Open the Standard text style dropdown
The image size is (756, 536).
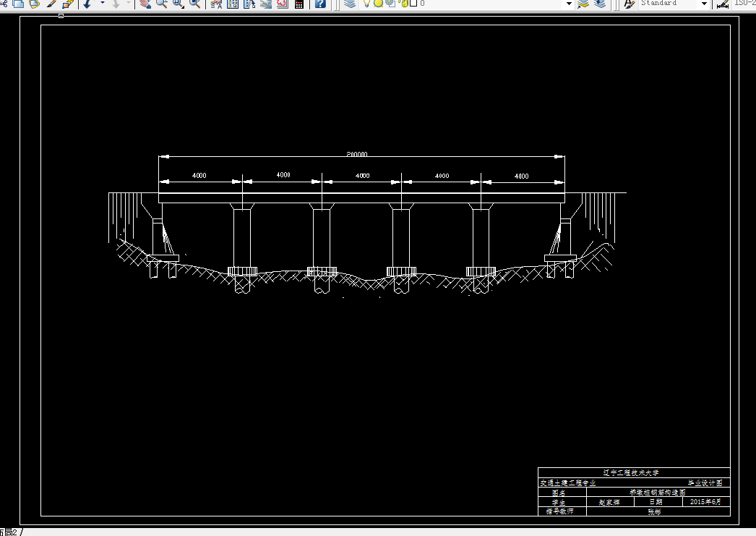pos(703,4)
